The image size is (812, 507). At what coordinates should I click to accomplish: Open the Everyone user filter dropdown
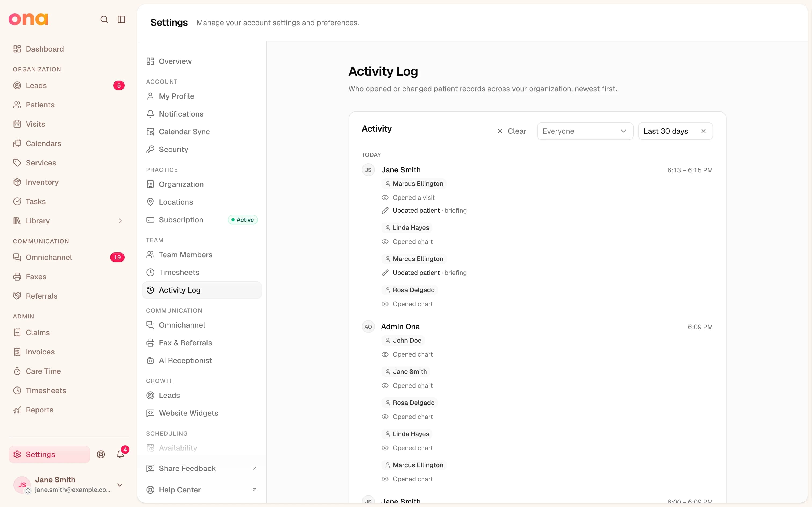pyautogui.click(x=585, y=131)
